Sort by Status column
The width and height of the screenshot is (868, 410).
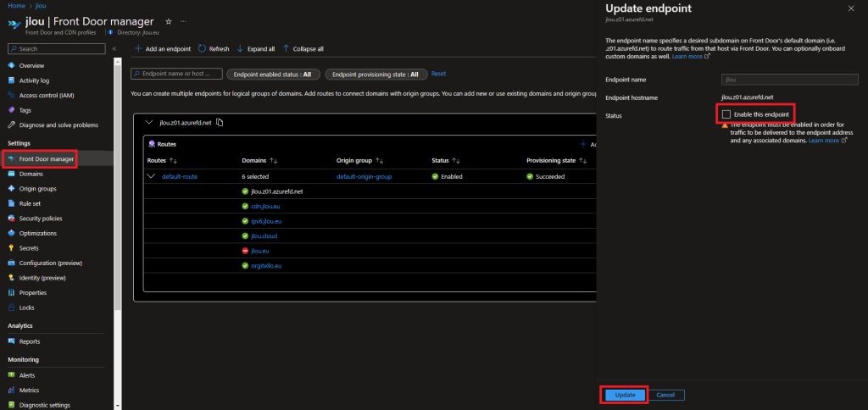click(x=445, y=160)
